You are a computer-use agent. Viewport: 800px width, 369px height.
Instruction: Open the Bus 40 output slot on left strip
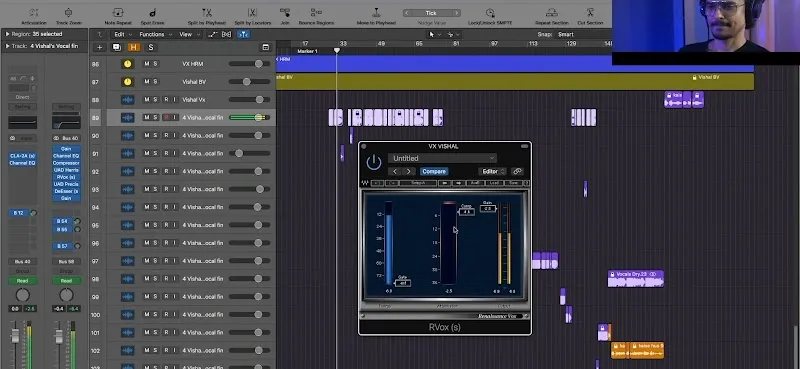click(x=22, y=261)
